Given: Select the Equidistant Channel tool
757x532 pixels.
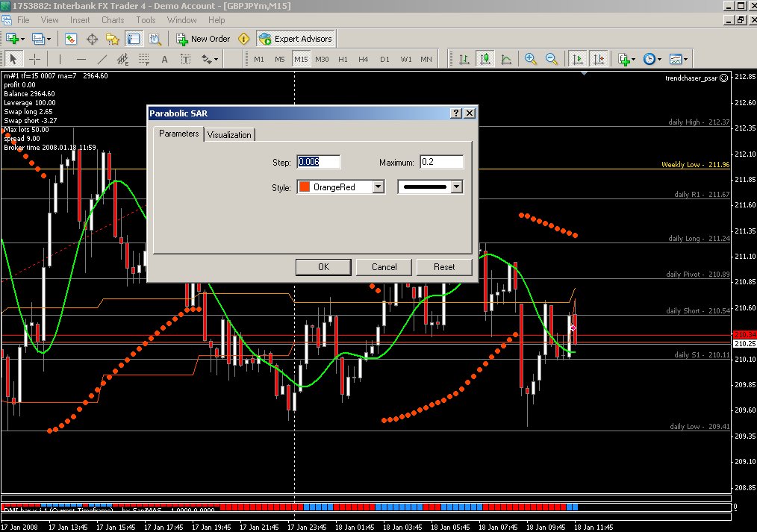Looking at the screenshot, I should [122, 60].
